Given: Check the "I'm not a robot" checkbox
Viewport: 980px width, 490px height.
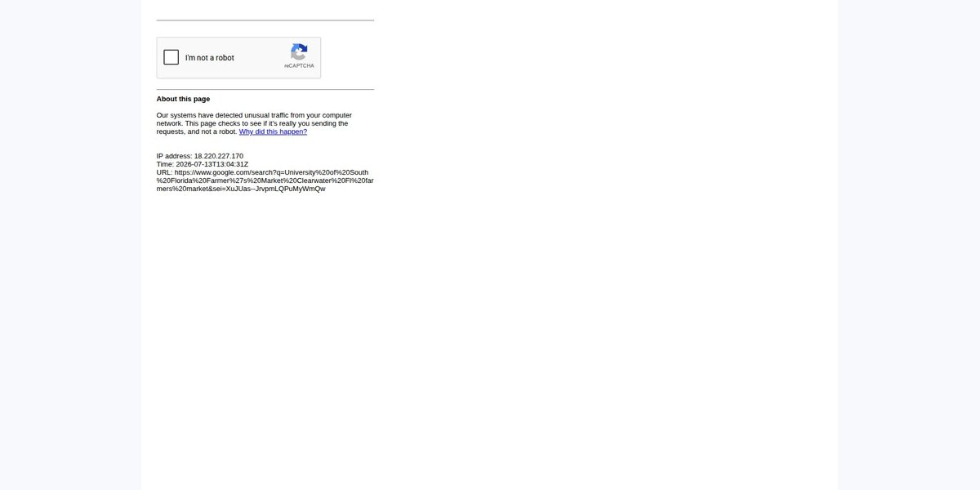Looking at the screenshot, I should [171, 57].
